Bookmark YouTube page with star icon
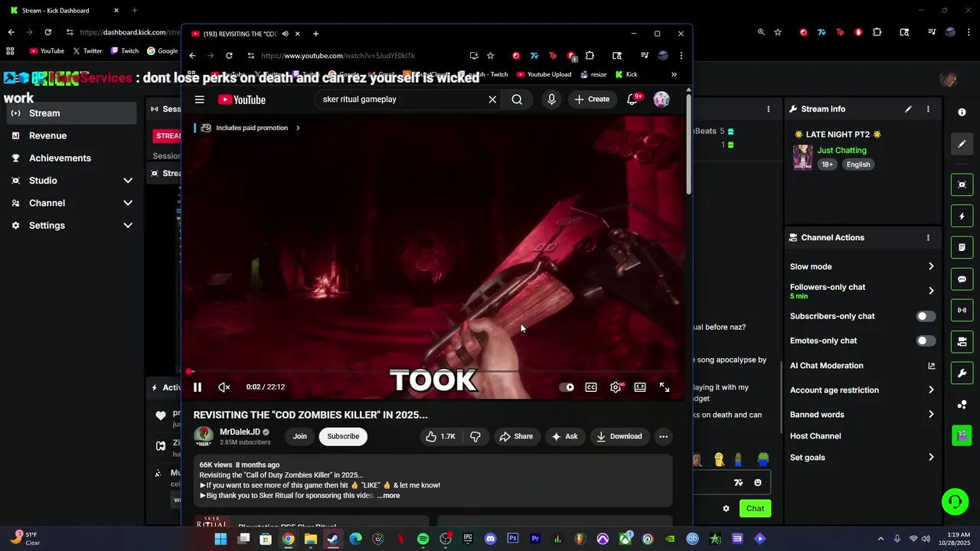 pos(491,56)
